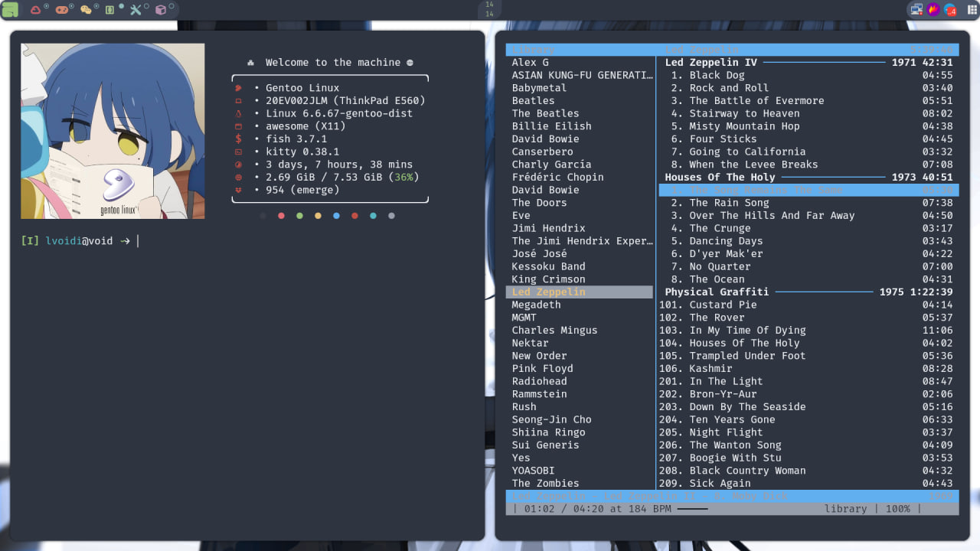This screenshot has width=980, height=551.
Task: Click the blue color dot under system info
Action: tap(336, 216)
